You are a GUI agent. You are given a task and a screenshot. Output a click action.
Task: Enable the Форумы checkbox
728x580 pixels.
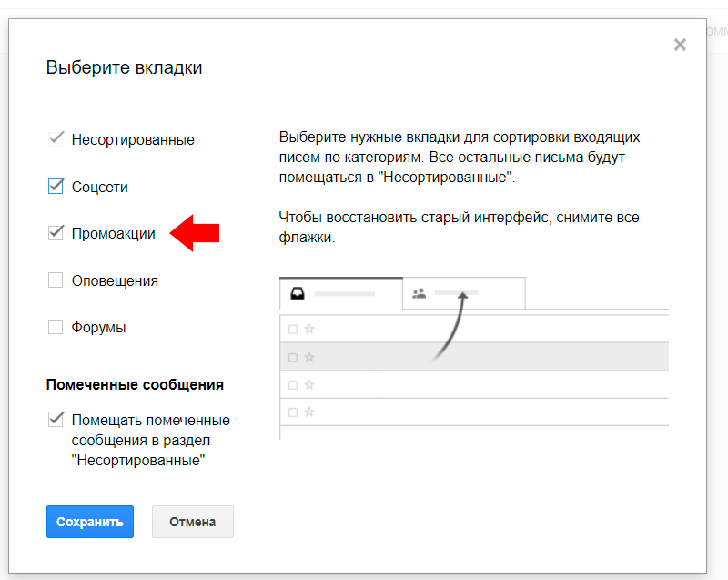click(x=56, y=327)
